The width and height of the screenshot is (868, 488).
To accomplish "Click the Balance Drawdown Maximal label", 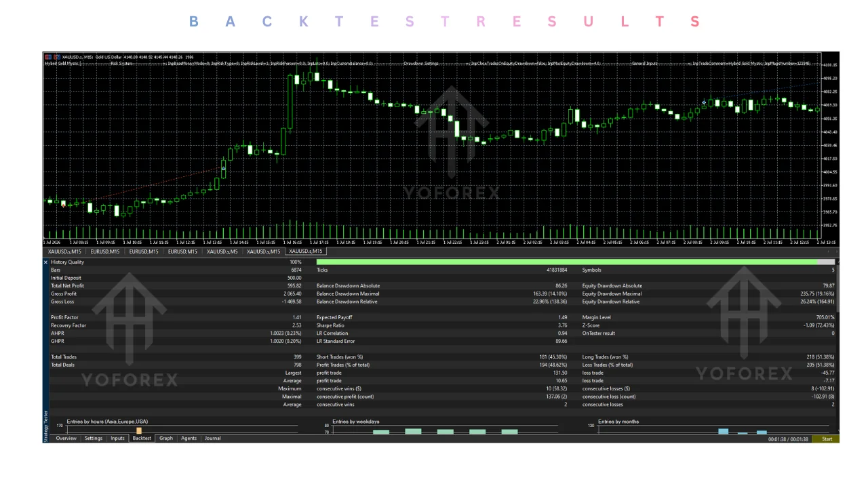I will [348, 294].
